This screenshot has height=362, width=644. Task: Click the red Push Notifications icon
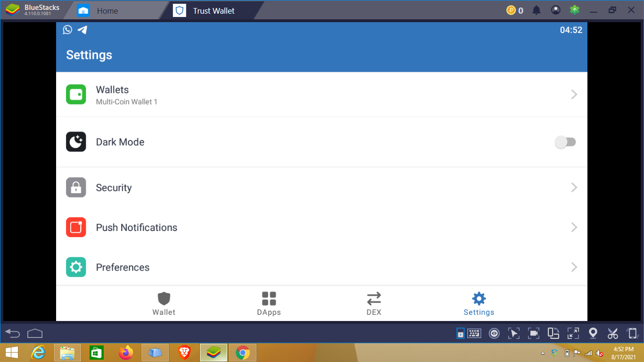76,227
